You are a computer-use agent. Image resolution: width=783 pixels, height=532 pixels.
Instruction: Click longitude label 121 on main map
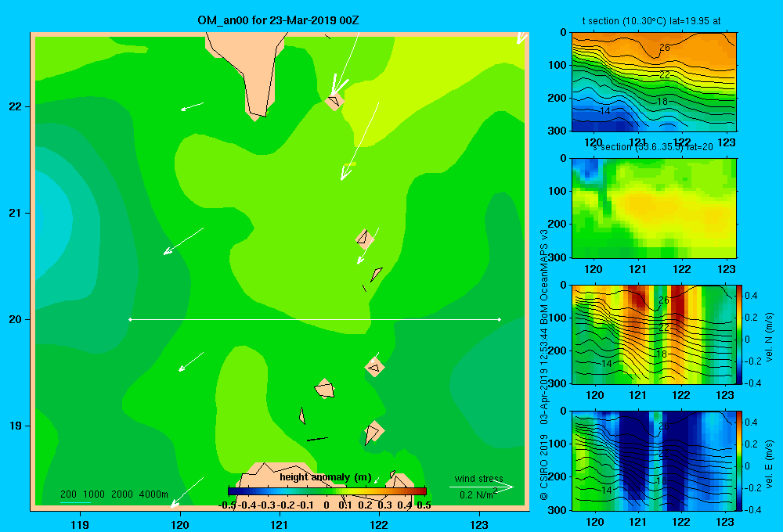[280, 525]
